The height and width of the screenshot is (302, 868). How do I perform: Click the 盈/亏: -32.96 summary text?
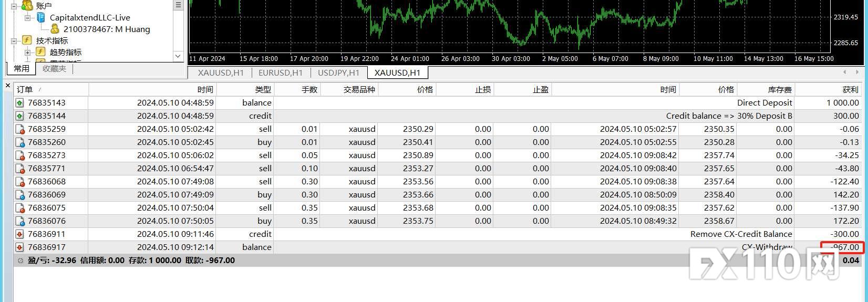[51, 261]
